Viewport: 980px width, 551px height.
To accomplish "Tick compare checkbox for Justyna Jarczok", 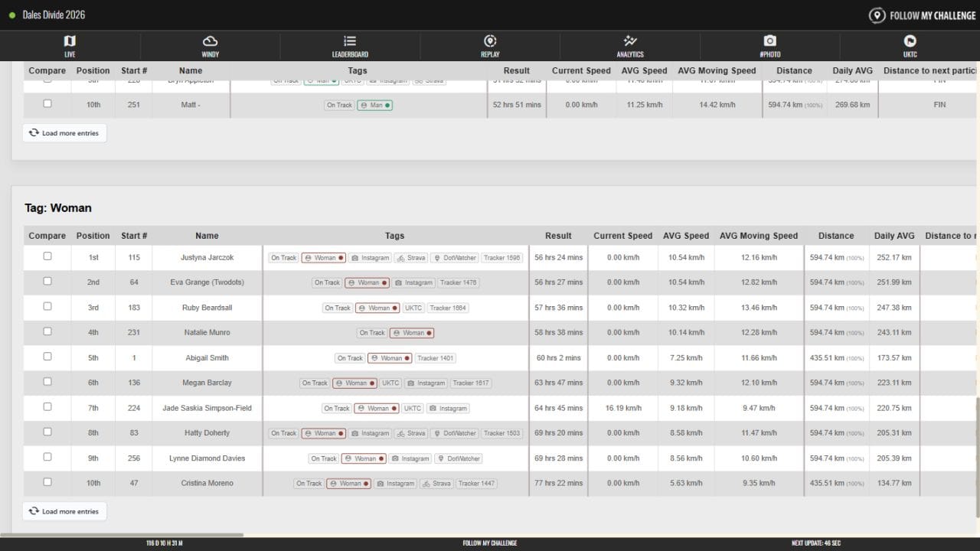I will click(47, 256).
